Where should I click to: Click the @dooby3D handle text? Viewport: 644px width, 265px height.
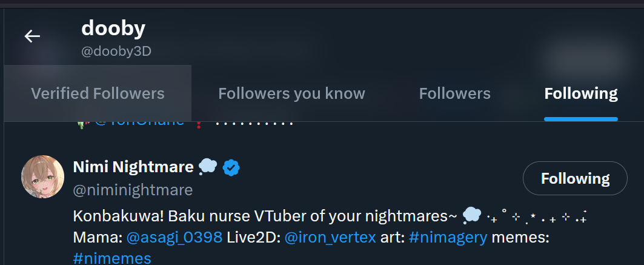(116, 52)
